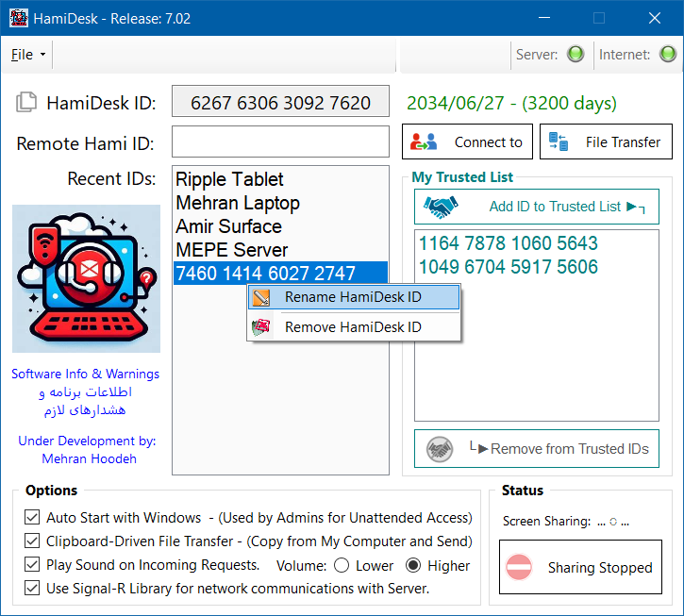Screen dimensions: 684x616
Task: Click the copy icon beside HamiDesk ID
Action: click(27, 103)
